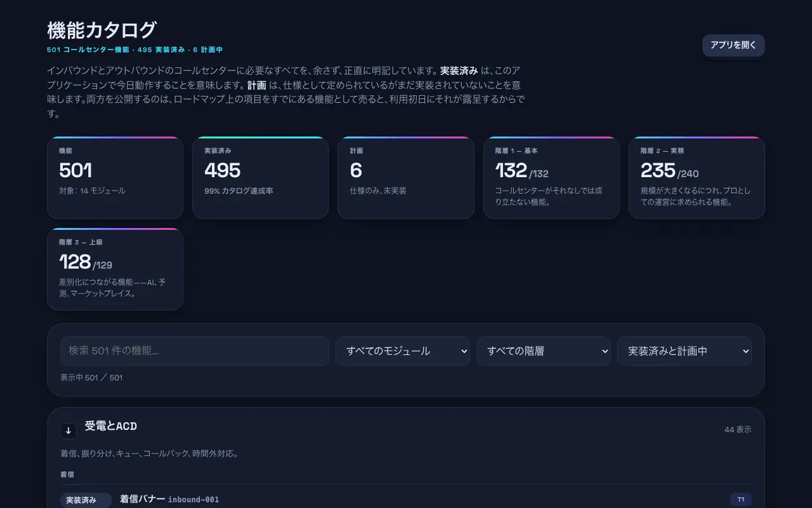Click the 検索 501 件の機能 search field
The height and width of the screenshot is (508, 812).
click(x=195, y=351)
